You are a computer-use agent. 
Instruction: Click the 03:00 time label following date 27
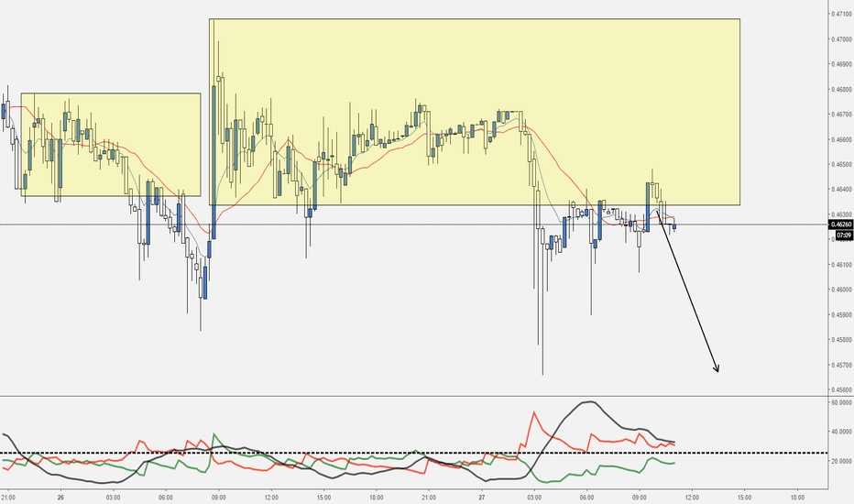[534, 498]
